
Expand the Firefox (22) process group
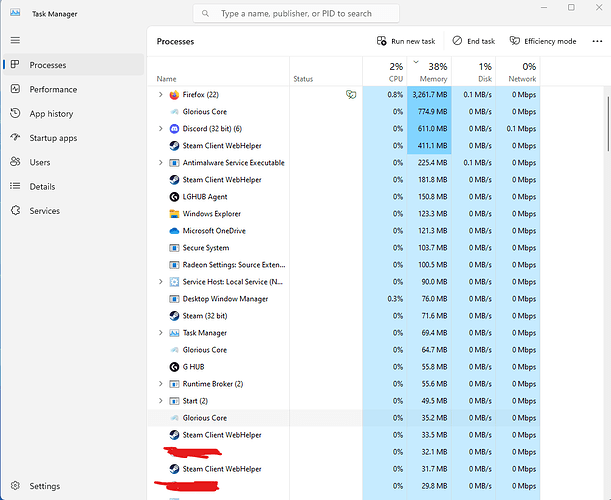click(161, 95)
